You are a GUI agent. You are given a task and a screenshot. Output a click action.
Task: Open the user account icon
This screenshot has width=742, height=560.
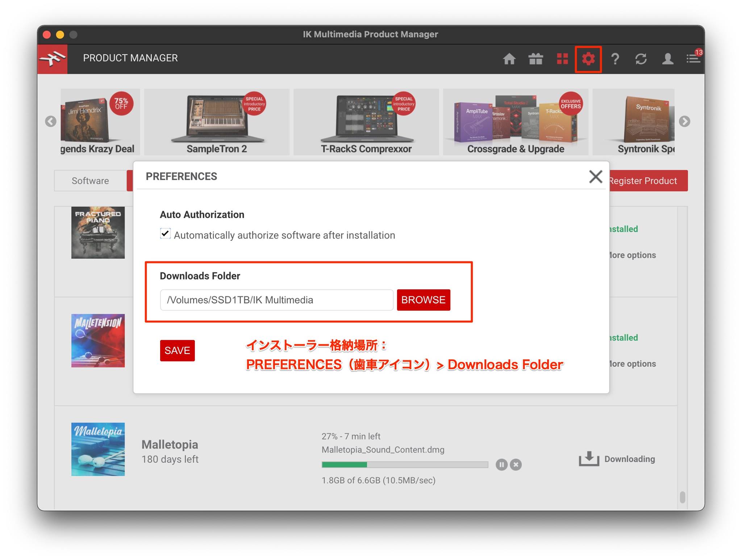tap(667, 59)
